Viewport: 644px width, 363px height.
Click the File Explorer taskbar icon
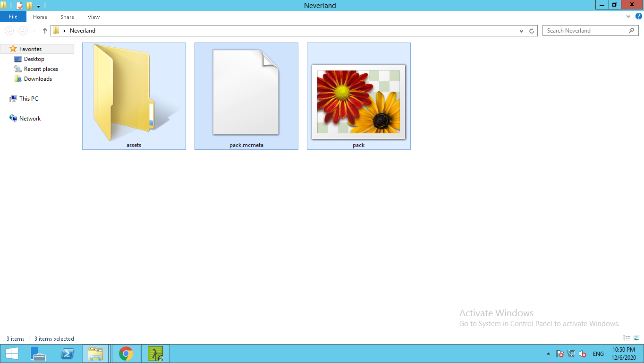96,354
